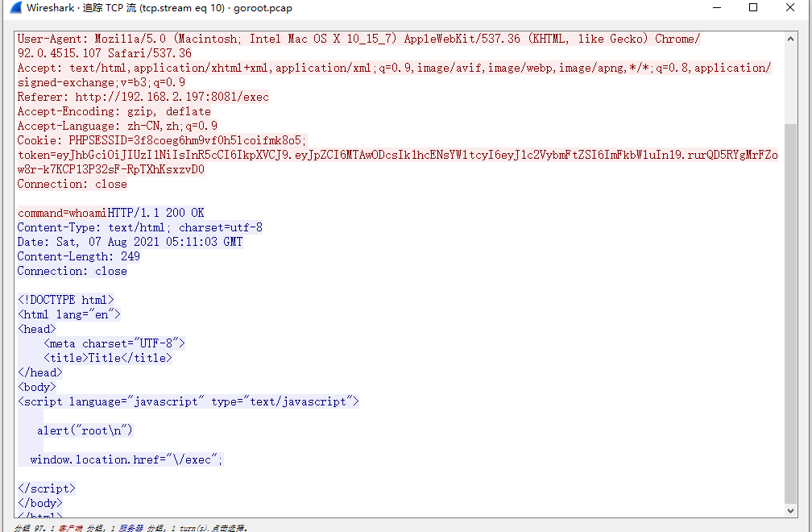
Task: Click the Cookie: PHPSESSID line
Action: point(162,140)
